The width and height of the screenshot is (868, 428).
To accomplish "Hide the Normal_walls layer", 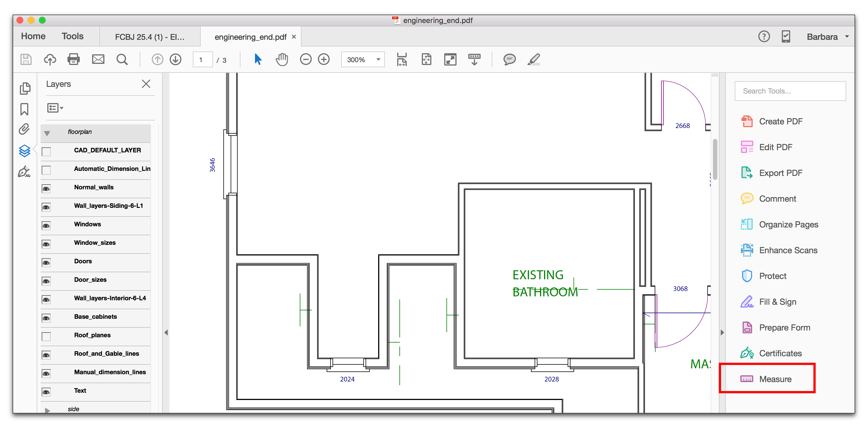I will [x=46, y=189].
